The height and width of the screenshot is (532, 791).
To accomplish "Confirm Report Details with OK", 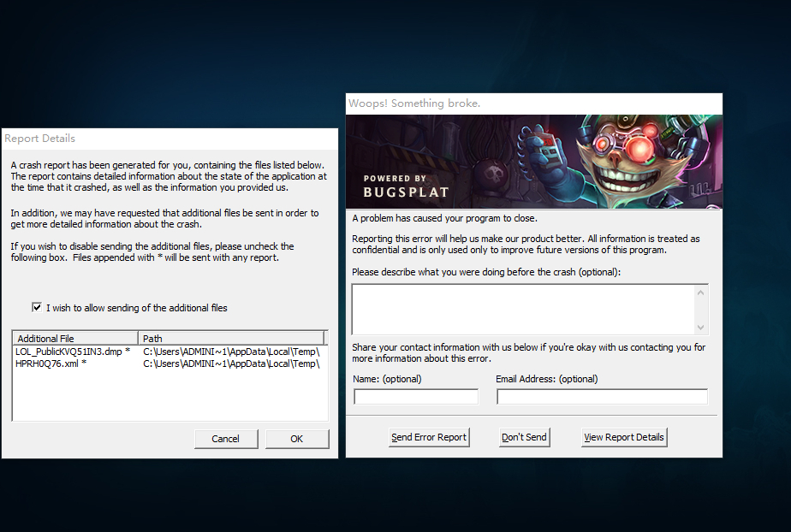I will pyautogui.click(x=297, y=439).
